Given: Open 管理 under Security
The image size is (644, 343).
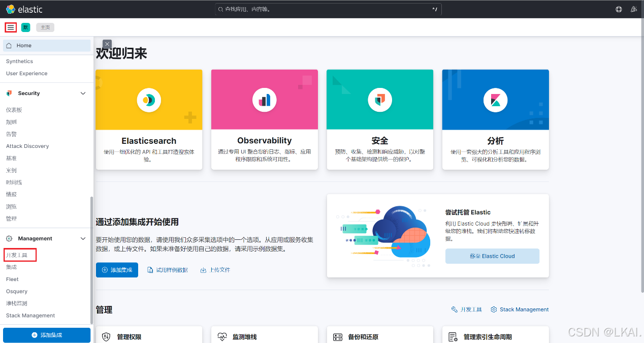Looking at the screenshot, I should tap(11, 219).
